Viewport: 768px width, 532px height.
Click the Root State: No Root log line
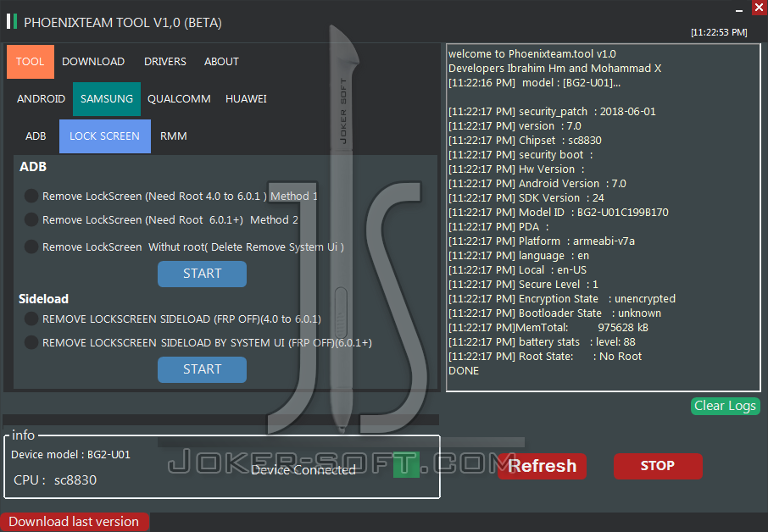pos(545,357)
